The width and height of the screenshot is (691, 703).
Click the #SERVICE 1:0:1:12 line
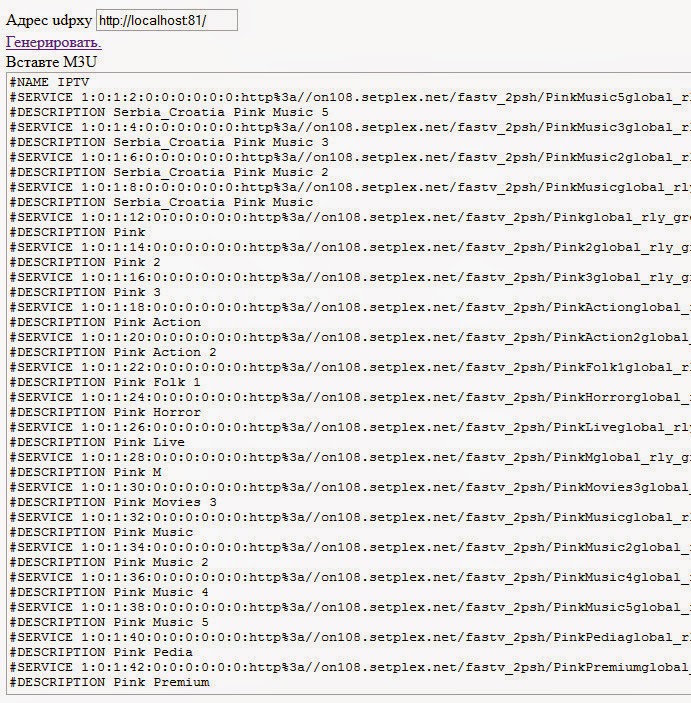(x=350, y=217)
